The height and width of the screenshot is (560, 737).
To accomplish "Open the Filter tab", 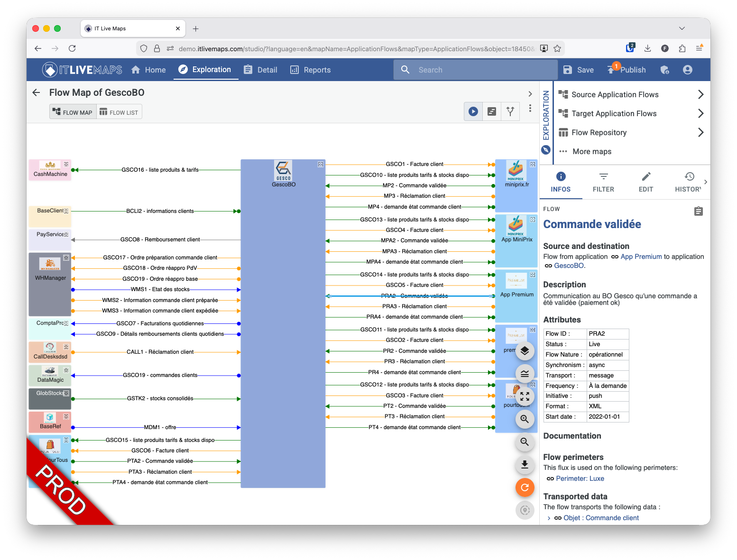I will [603, 182].
